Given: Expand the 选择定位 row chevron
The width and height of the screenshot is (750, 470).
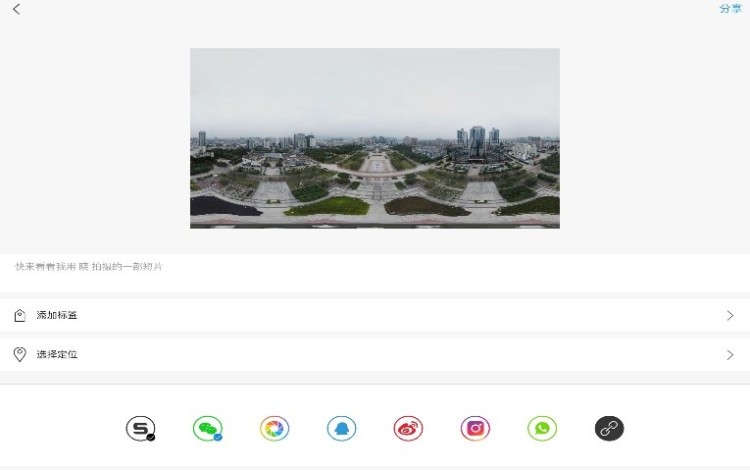Looking at the screenshot, I should [x=730, y=354].
